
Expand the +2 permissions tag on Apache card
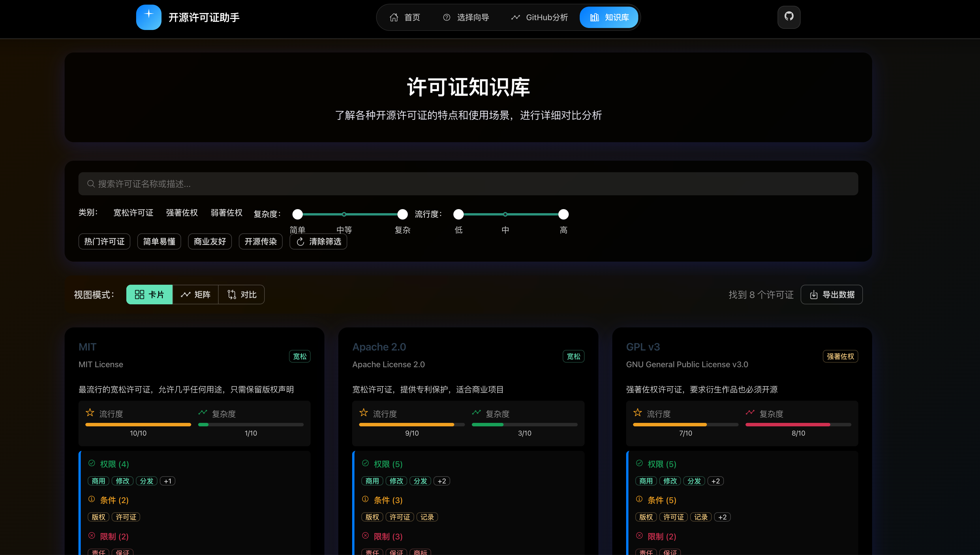[x=442, y=481]
